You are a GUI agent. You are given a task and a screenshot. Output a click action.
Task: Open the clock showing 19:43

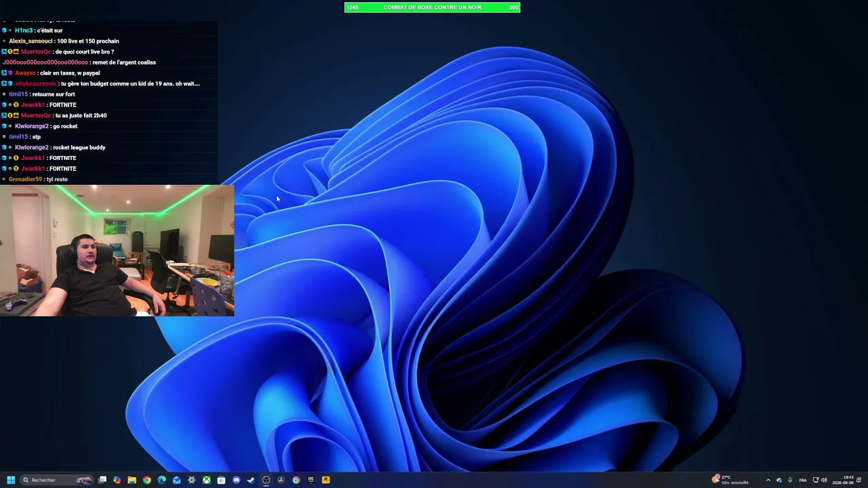click(x=844, y=480)
